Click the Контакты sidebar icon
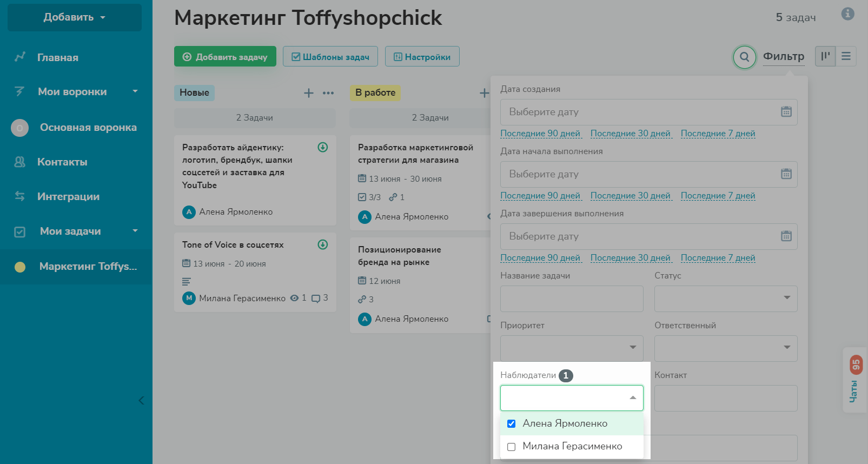 click(x=20, y=162)
